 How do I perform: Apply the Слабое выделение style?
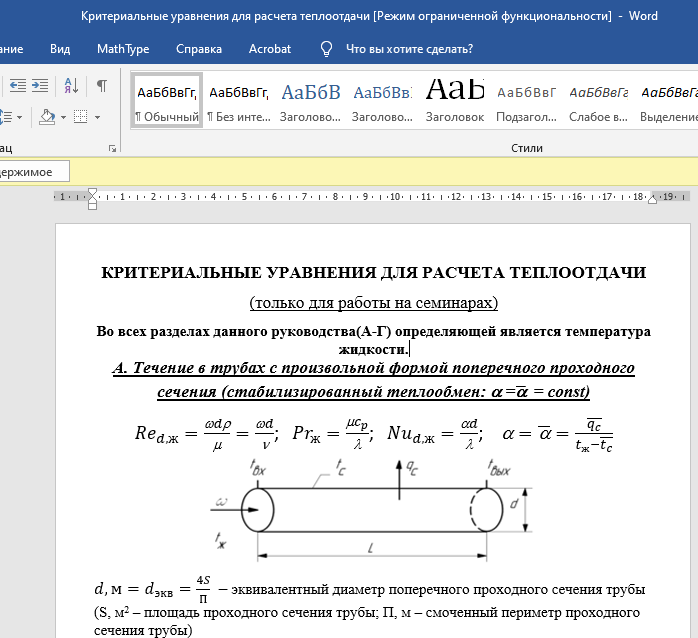pyautogui.click(x=598, y=101)
